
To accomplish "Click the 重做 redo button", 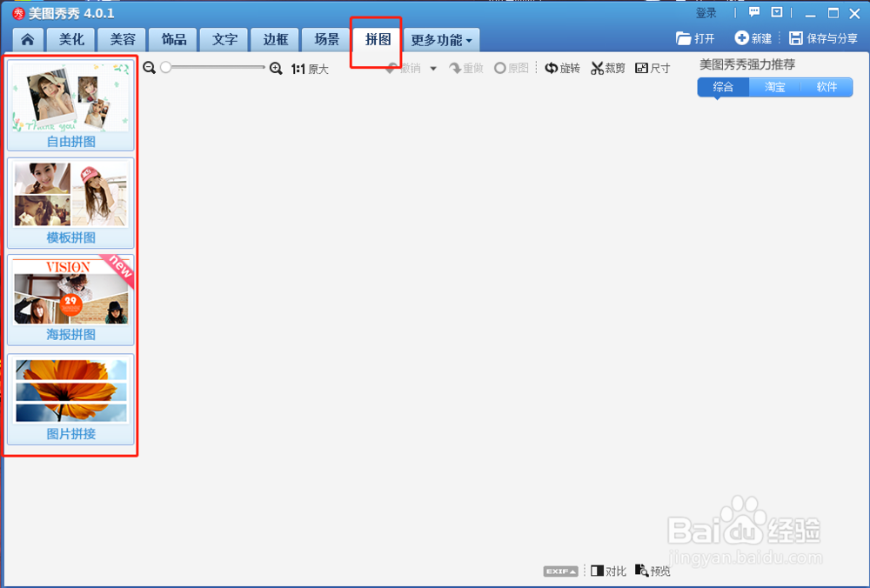I will (x=466, y=68).
